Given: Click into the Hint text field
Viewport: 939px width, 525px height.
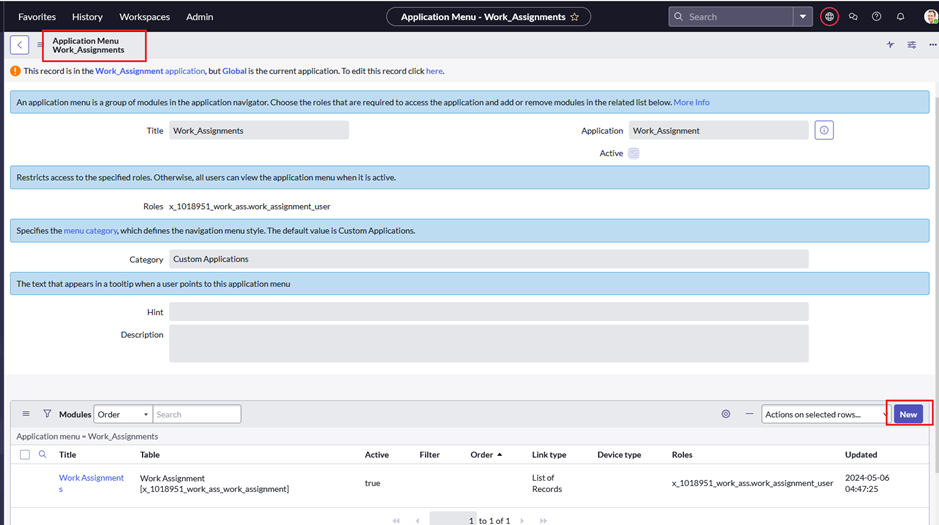Looking at the screenshot, I should pos(488,312).
